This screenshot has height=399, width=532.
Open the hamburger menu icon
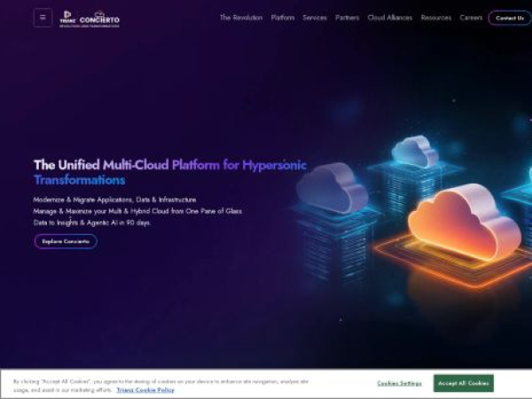(43, 18)
